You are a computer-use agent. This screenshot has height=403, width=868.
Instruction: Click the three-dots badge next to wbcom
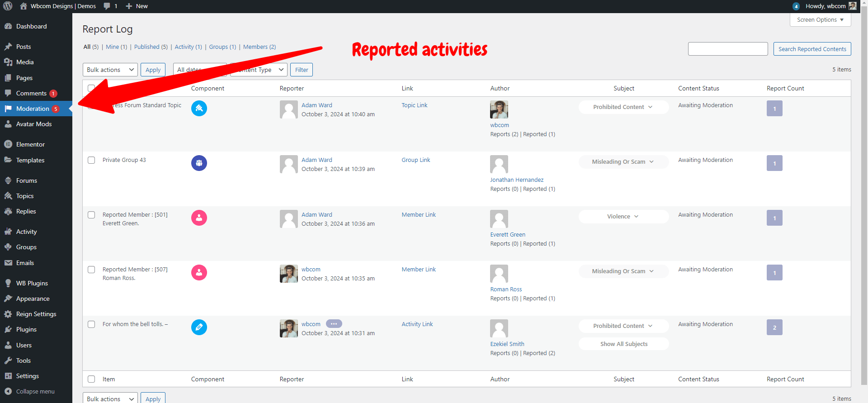[x=334, y=324]
